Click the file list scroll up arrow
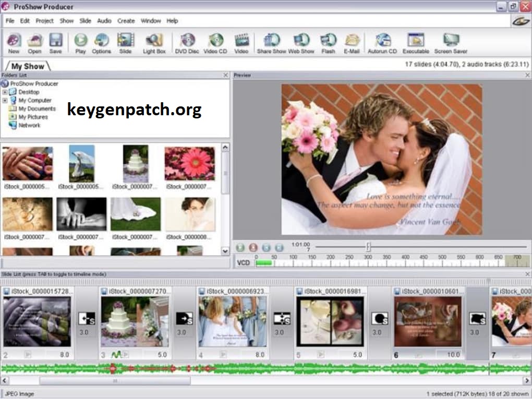 tap(225, 148)
